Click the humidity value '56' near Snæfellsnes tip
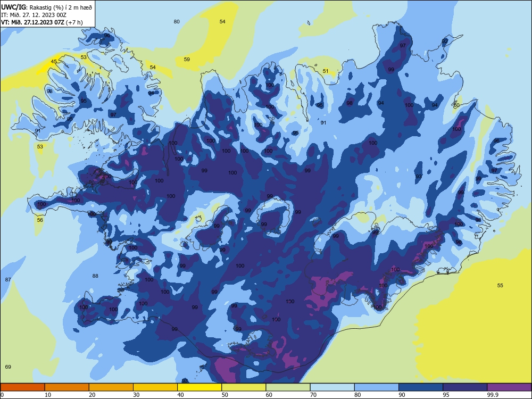 (40, 220)
